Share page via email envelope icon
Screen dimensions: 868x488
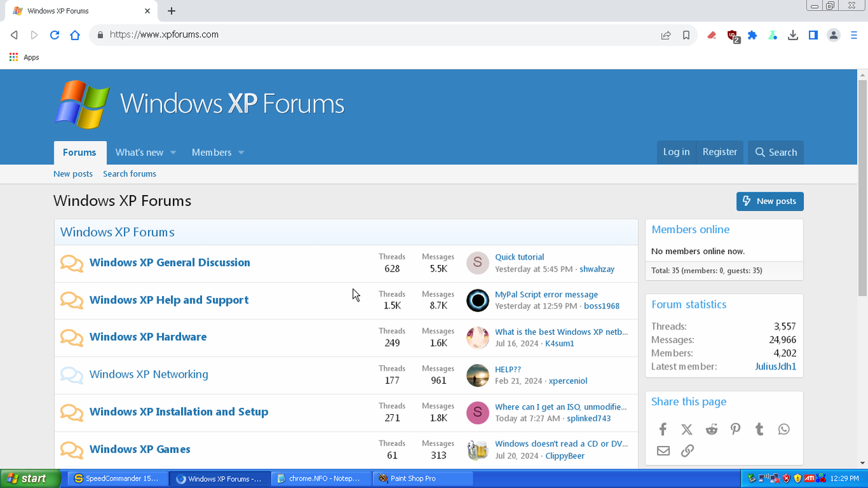pos(663,451)
